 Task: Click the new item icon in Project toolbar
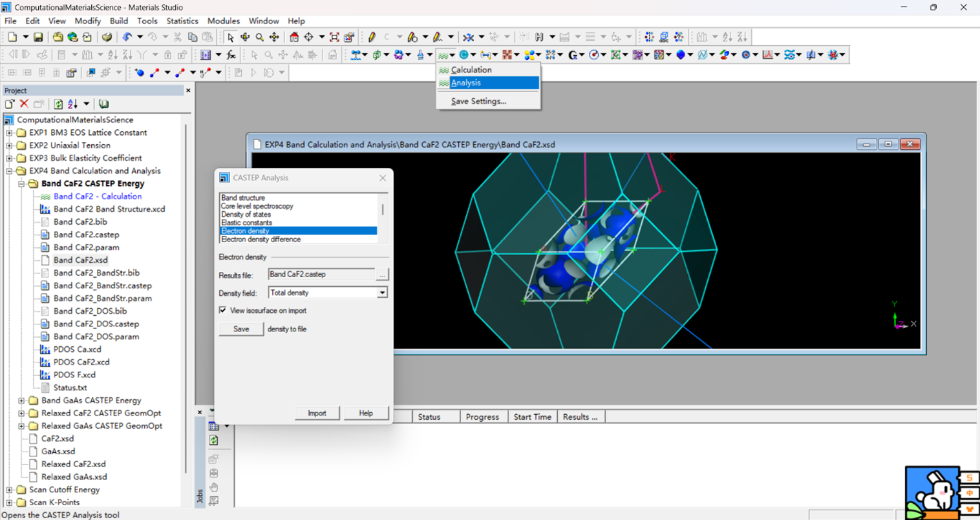point(10,104)
